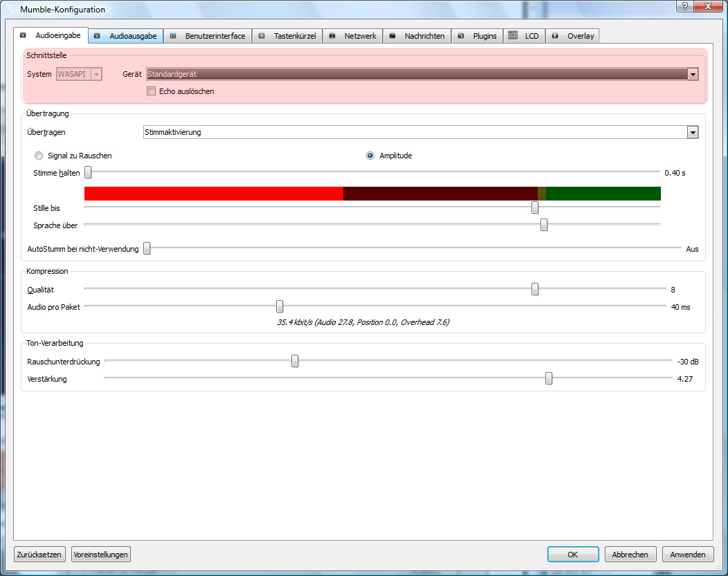Click the Audio pro Paket slider handle
The image size is (728, 576).
click(280, 306)
